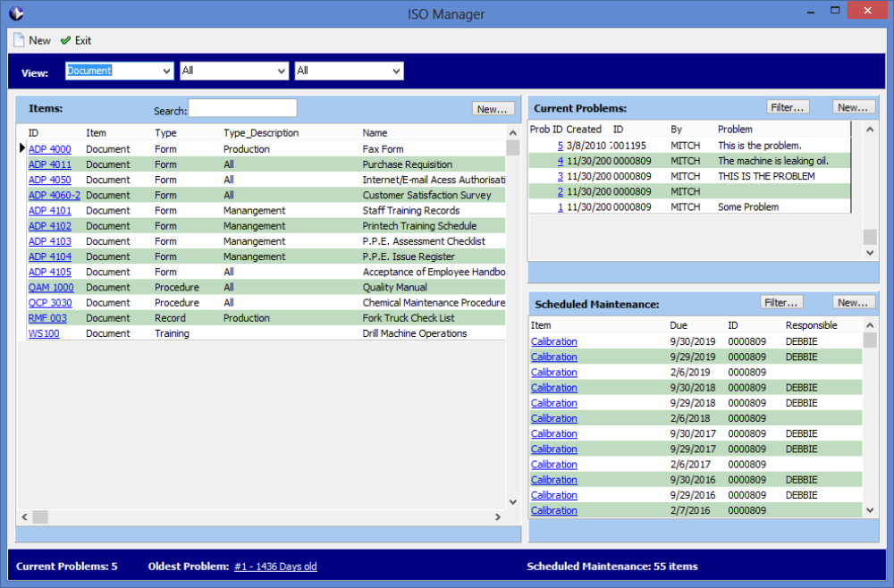Click 'Drill Machine Operations' name cell
The image size is (894, 588).
[415, 333]
